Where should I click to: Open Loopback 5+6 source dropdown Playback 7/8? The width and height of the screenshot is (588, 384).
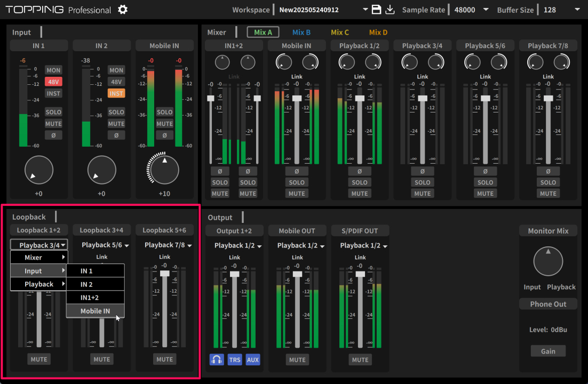[168, 245]
